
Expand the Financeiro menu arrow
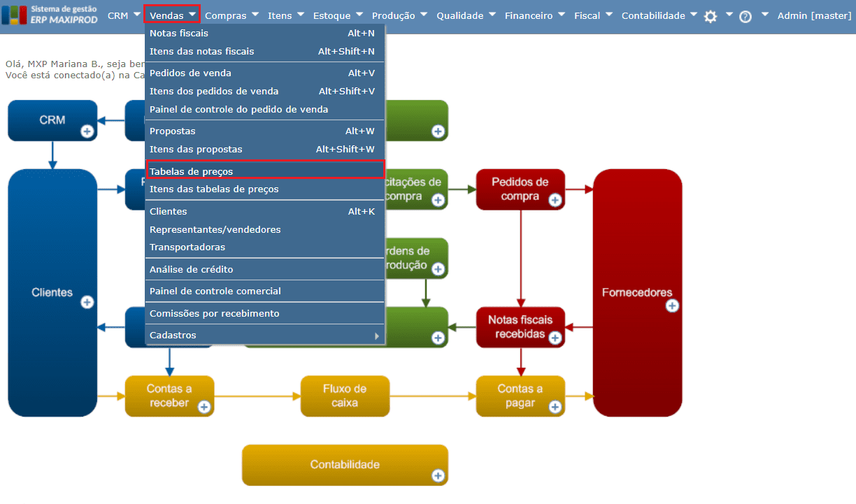click(x=561, y=14)
